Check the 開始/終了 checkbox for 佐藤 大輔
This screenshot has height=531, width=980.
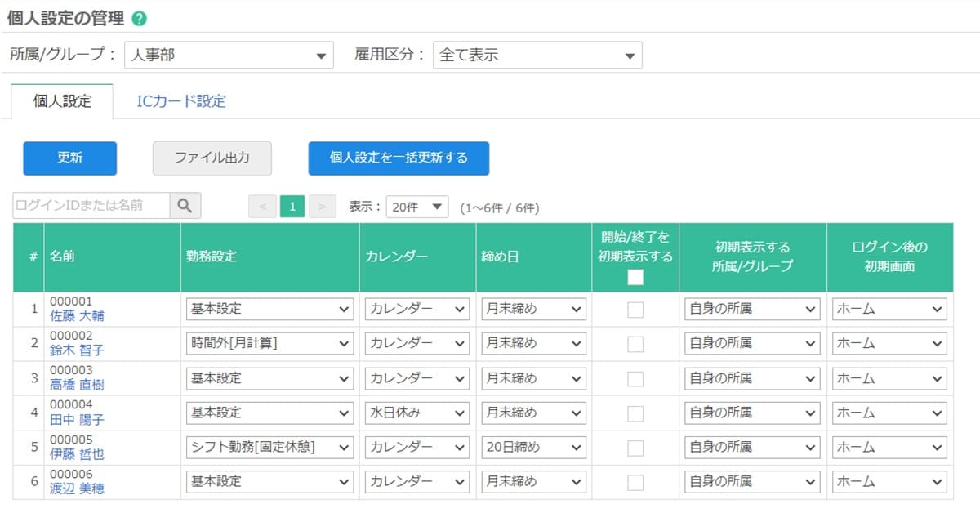click(x=635, y=310)
